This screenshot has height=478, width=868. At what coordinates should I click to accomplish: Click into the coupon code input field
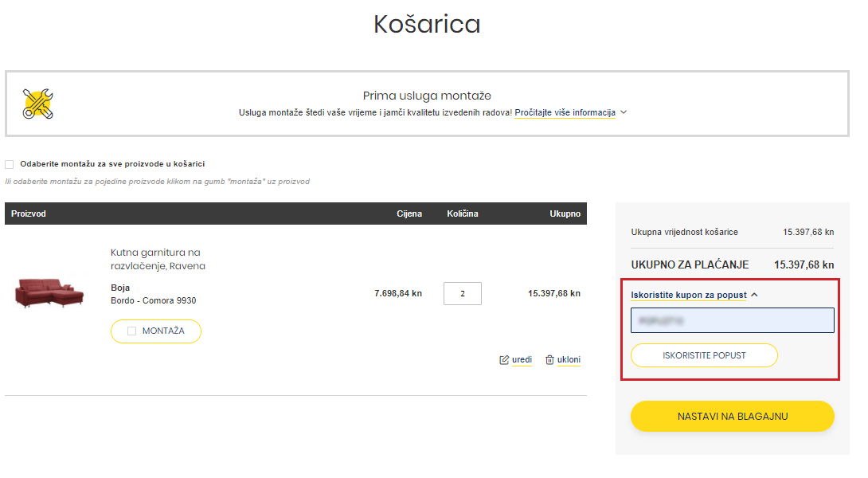point(732,320)
